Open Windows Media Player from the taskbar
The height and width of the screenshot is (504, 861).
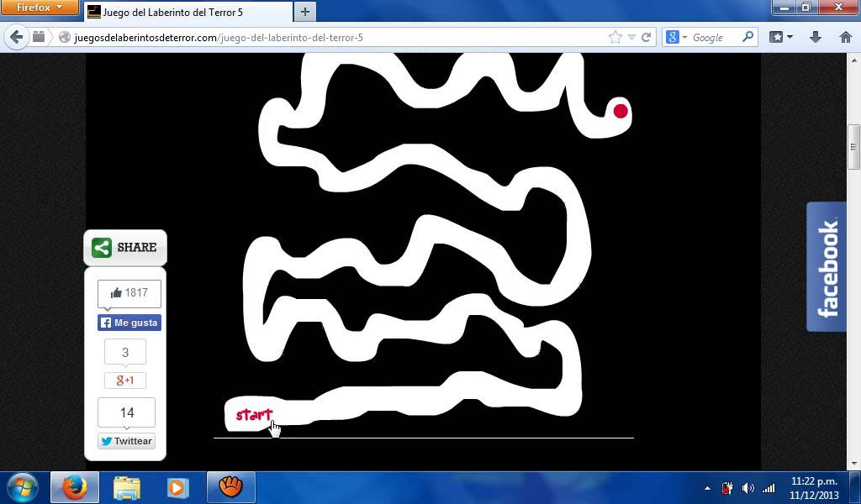coord(177,487)
